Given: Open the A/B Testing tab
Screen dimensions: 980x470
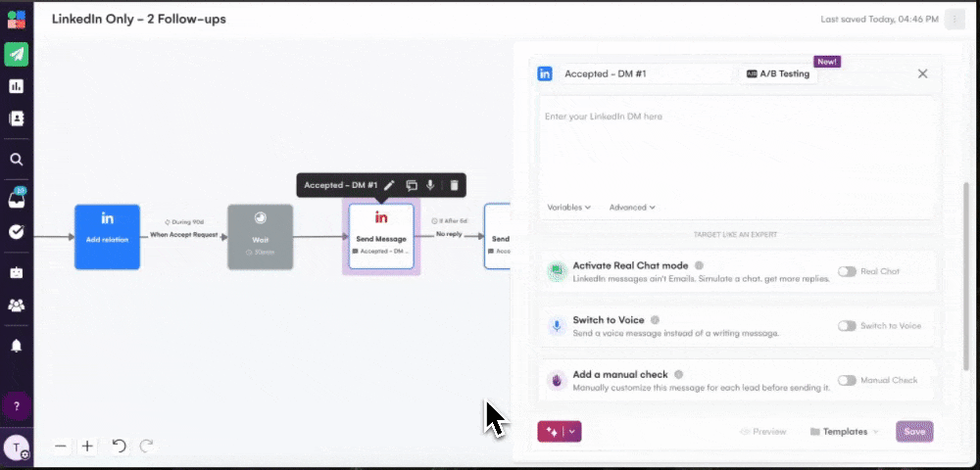Looking at the screenshot, I should tap(779, 74).
